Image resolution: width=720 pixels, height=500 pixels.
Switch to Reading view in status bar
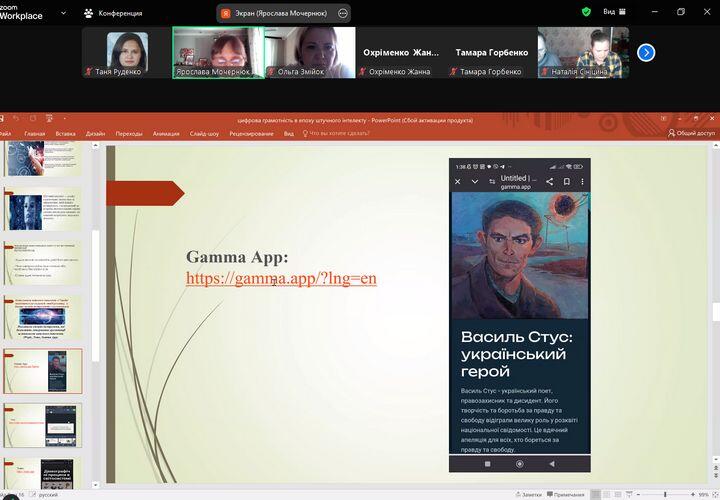pos(618,494)
